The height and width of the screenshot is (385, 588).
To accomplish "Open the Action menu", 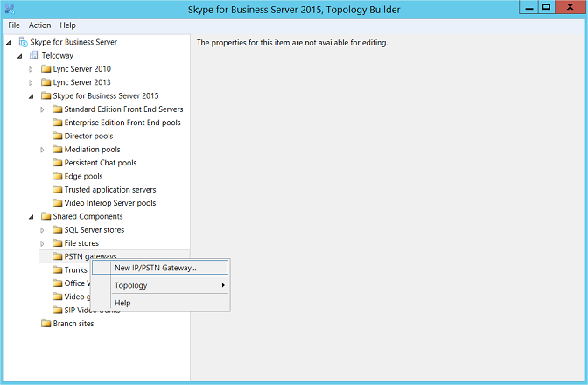I will [x=40, y=25].
